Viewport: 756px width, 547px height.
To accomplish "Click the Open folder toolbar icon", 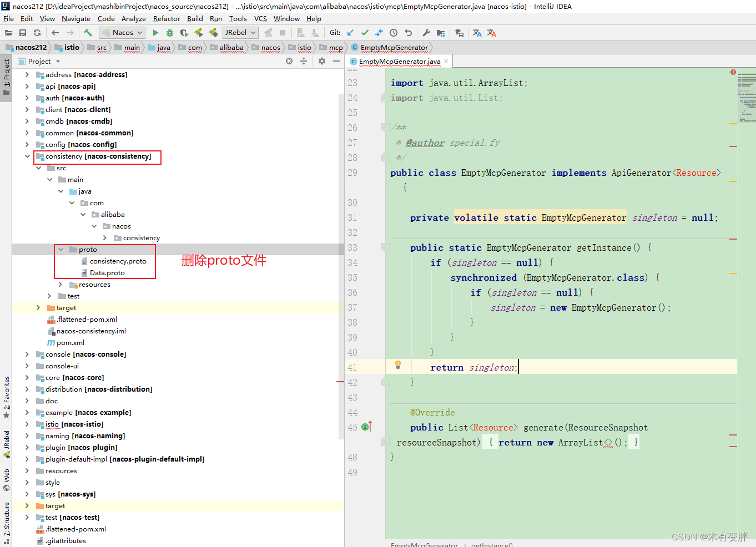I will tap(8, 33).
